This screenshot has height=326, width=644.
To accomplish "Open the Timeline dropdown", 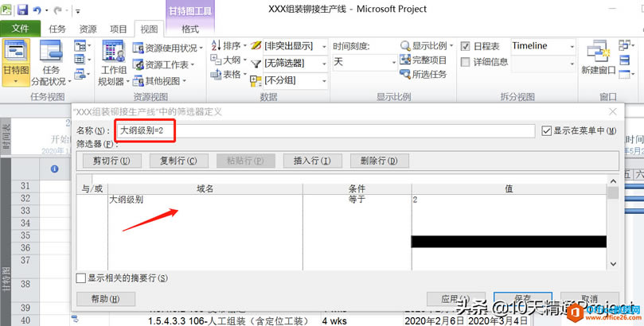I will click(x=572, y=46).
